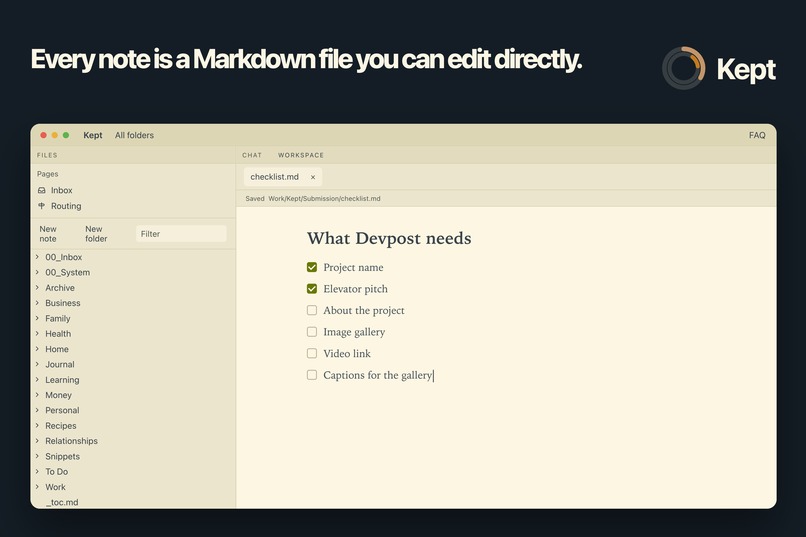This screenshot has width=806, height=537.
Task: Click the Kept logo ring icon
Action: (x=684, y=68)
